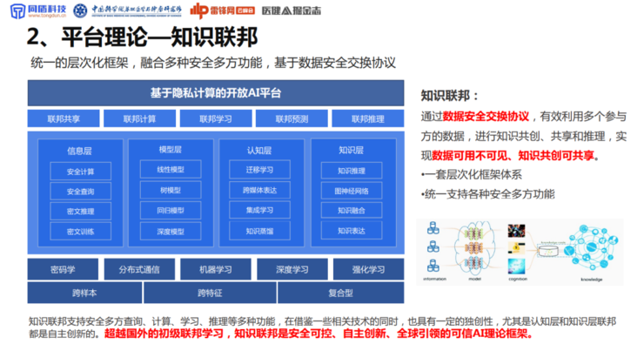Click the knowledge cards cylinder icon

548,250
